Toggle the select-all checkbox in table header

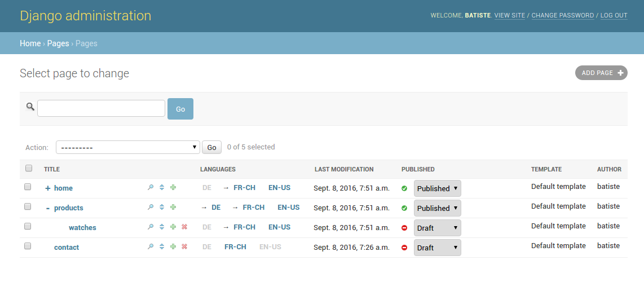coord(29,168)
